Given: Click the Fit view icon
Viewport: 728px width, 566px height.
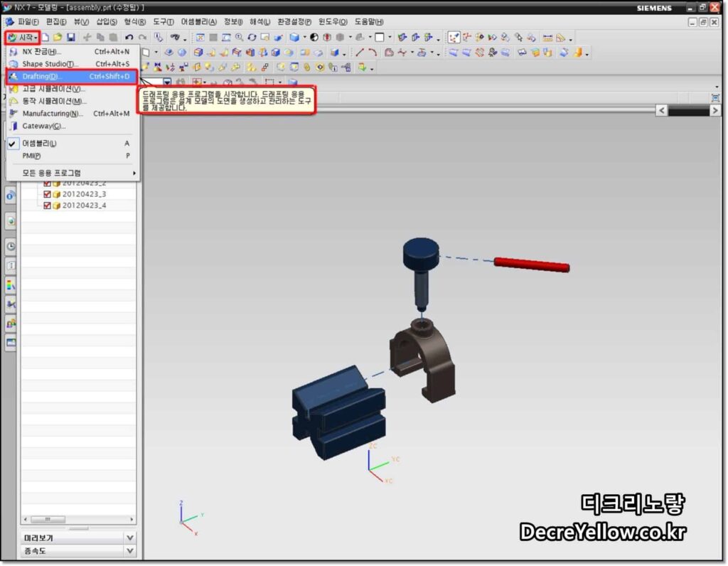Looking at the screenshot, I should (x=200, y=37).
